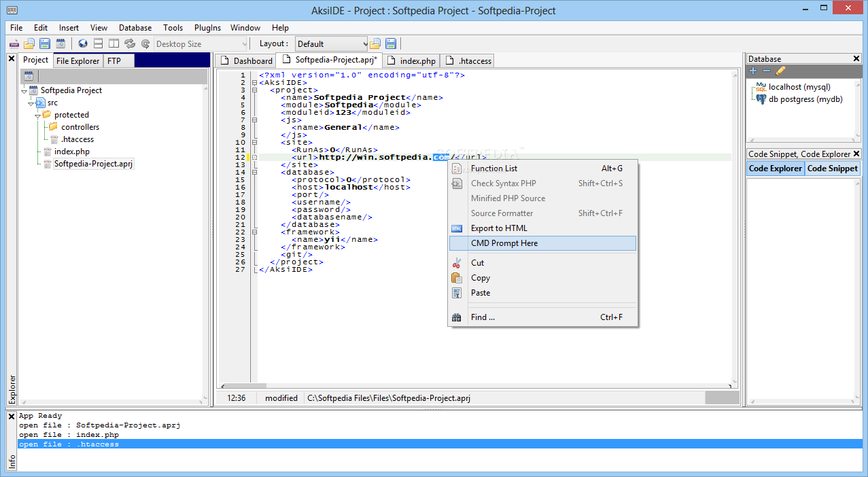Screen dimensions: 868x477
Task: Click the minus icon to remove a database
Action: pos(767,71)
